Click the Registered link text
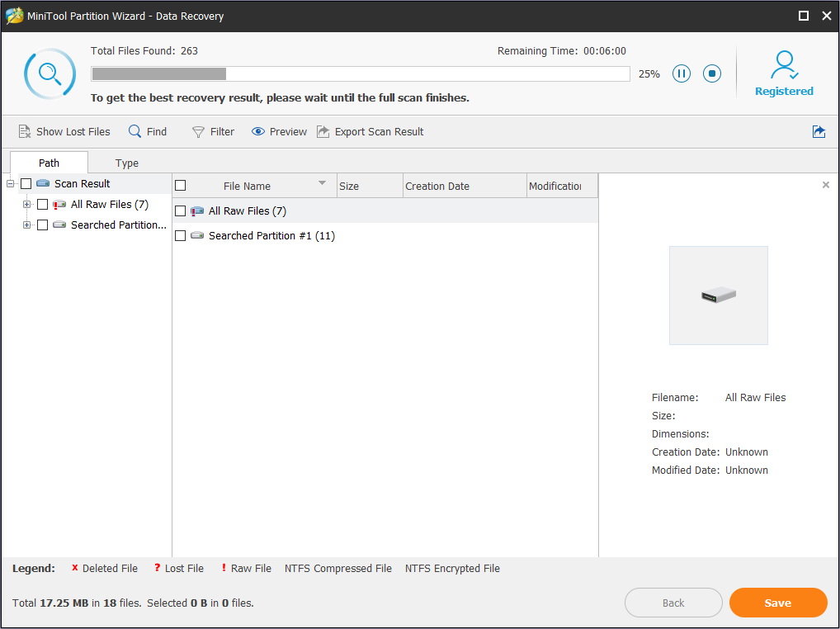840x629 pixels. click(x=784, y=91)
